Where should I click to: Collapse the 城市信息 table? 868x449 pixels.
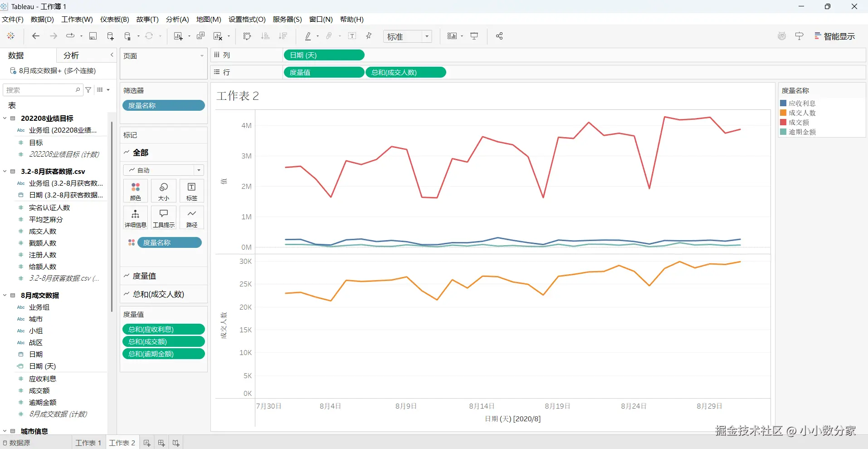[x=5, y=431]
